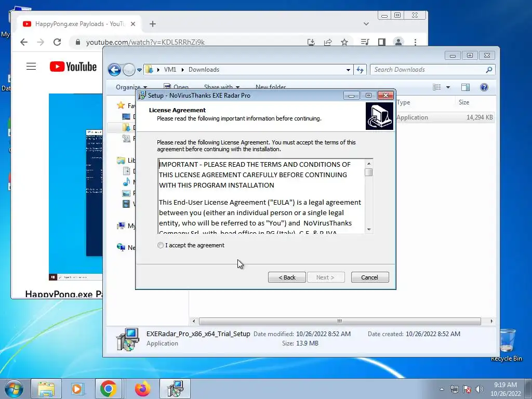Click the grayed Next button in Setup
This screenshot has width=532, height=399.
click(x=325, y=277)
